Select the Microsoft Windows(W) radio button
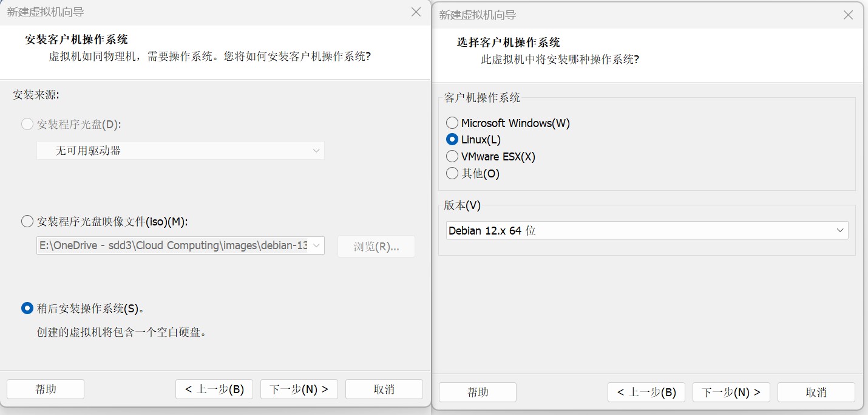This screenshot has height=415, width=868. pyautogui.click(x=452, y=123)
